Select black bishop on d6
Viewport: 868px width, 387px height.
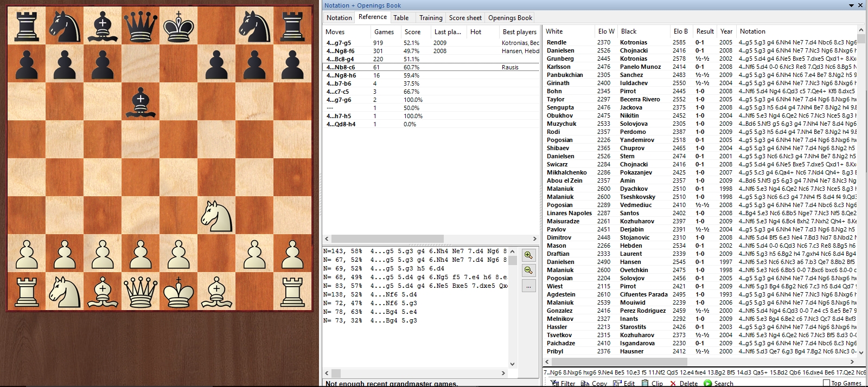tap(141, 101)
